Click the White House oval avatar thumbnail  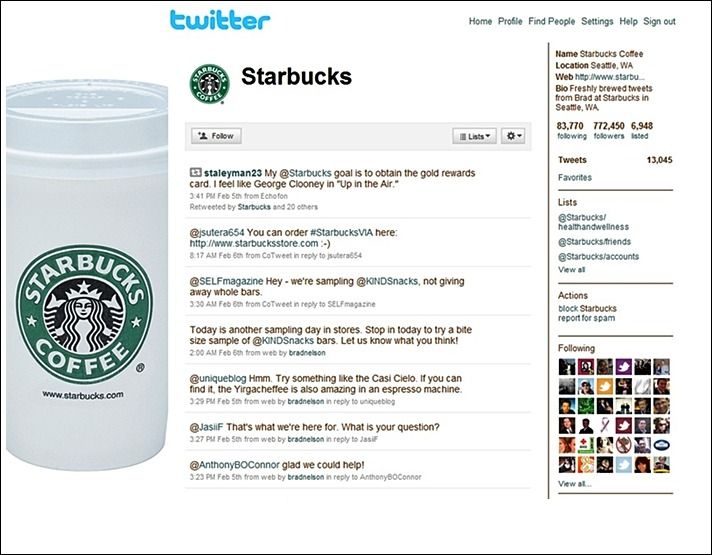[662, 445]
